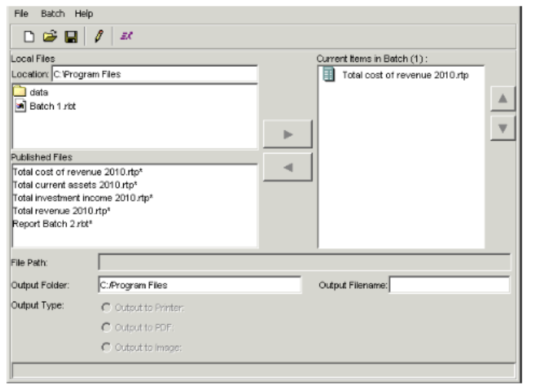Open the Help menu

(83, 14)
